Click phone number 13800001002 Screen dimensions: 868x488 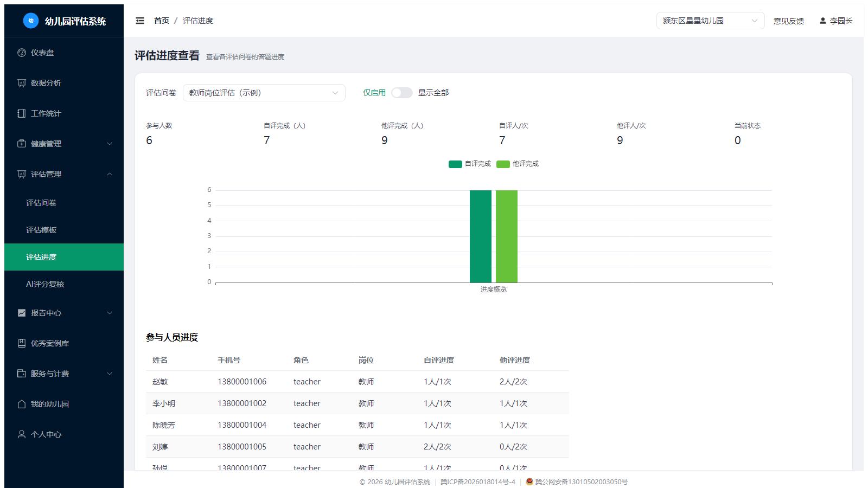coord(242,403)
